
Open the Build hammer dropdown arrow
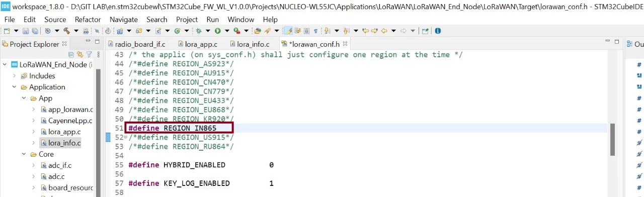[76, 31]
